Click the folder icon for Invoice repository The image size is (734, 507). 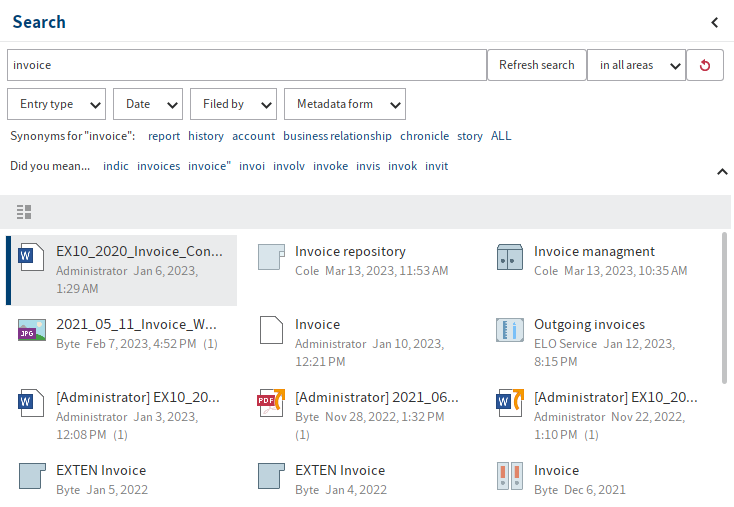tap(271, 257)
